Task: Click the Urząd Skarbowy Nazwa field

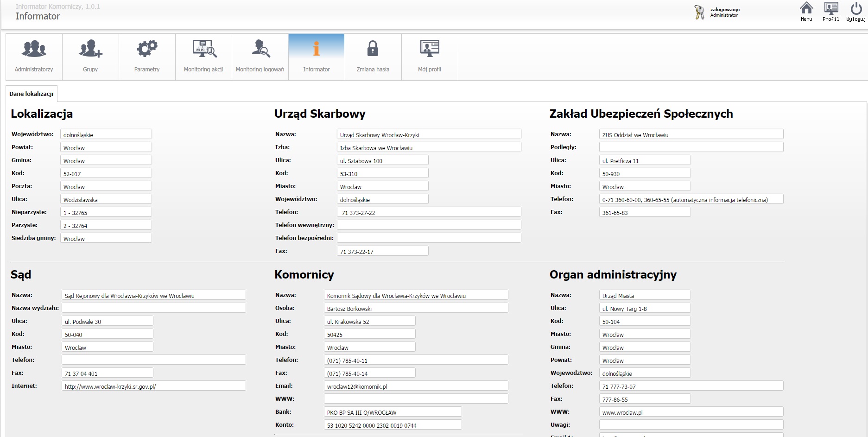Action: (429, 134)
